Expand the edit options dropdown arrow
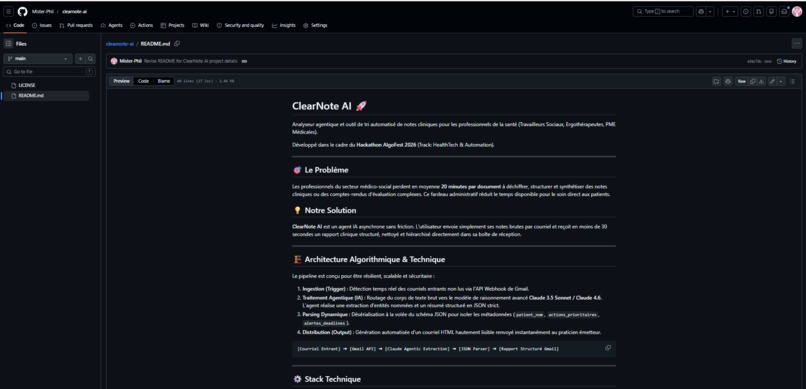The image size is (806, 389). tap(781, 81)
